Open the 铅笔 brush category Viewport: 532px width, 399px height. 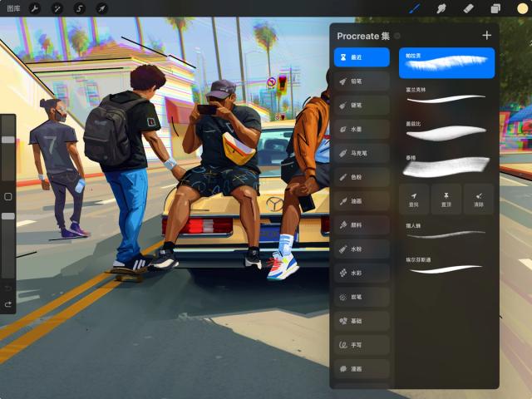tap(362, 81)
